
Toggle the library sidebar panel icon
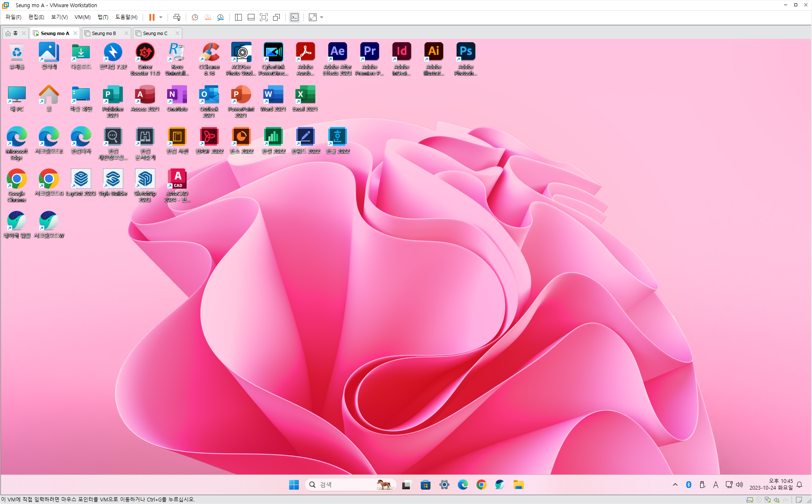click(238, 17)
